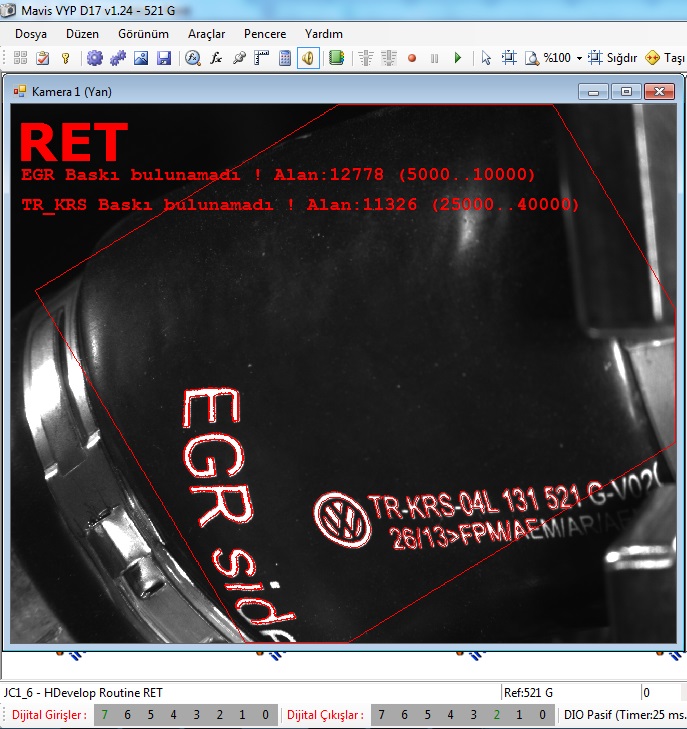The height and width of the screenshot is (729, 687).
Task: Open the Dosya menu
Action: pyautogui.click(x=31, y=34)
